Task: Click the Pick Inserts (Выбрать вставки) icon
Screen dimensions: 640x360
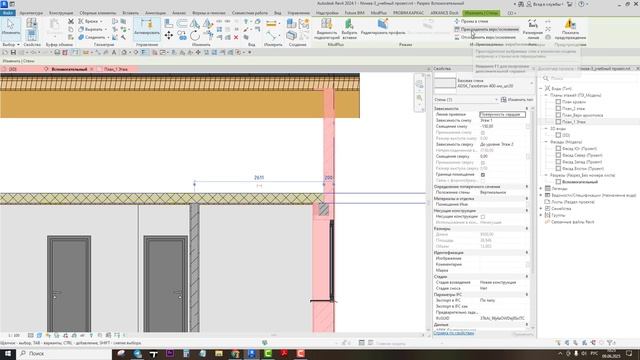Action: 349,24
